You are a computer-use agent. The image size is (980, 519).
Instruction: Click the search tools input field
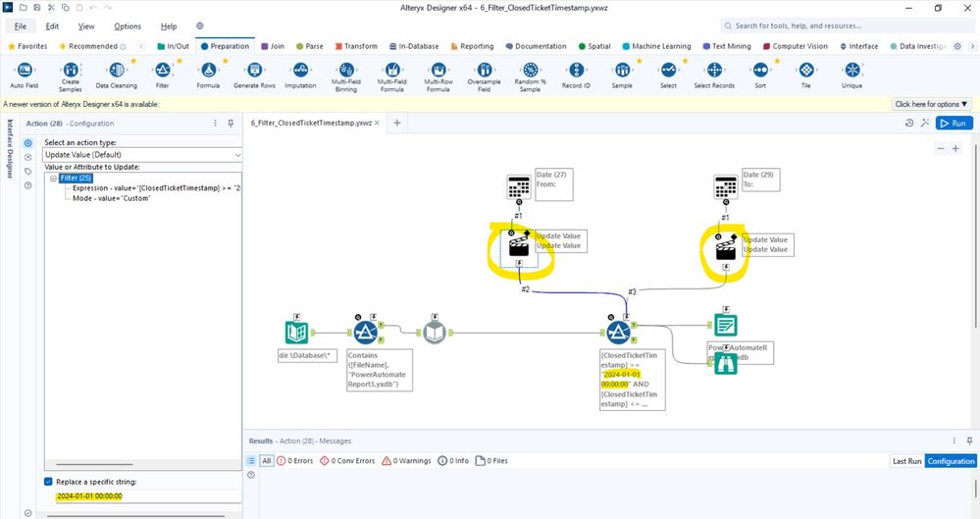pyautogui.click(x=847, y=26)
